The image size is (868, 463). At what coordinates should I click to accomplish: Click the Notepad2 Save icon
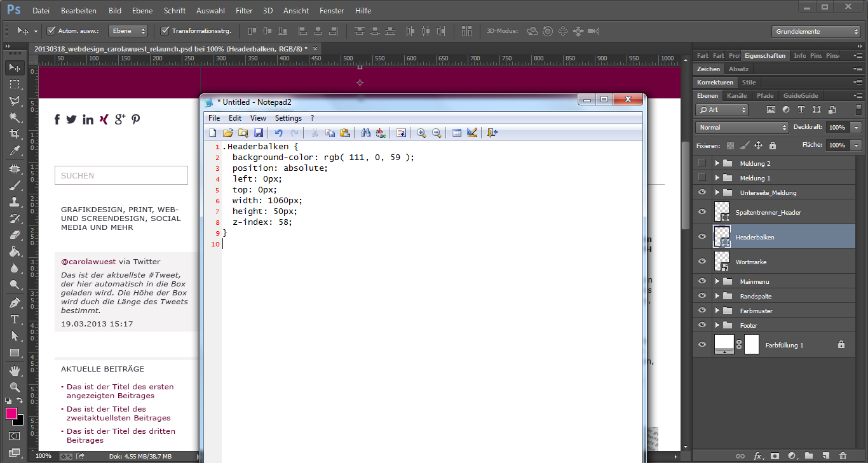[259, 133]
